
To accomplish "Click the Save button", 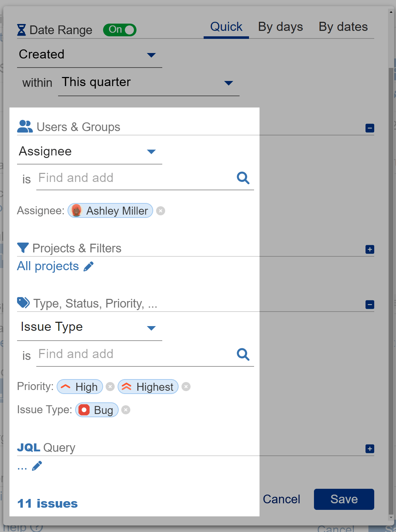I will (343, 499).
